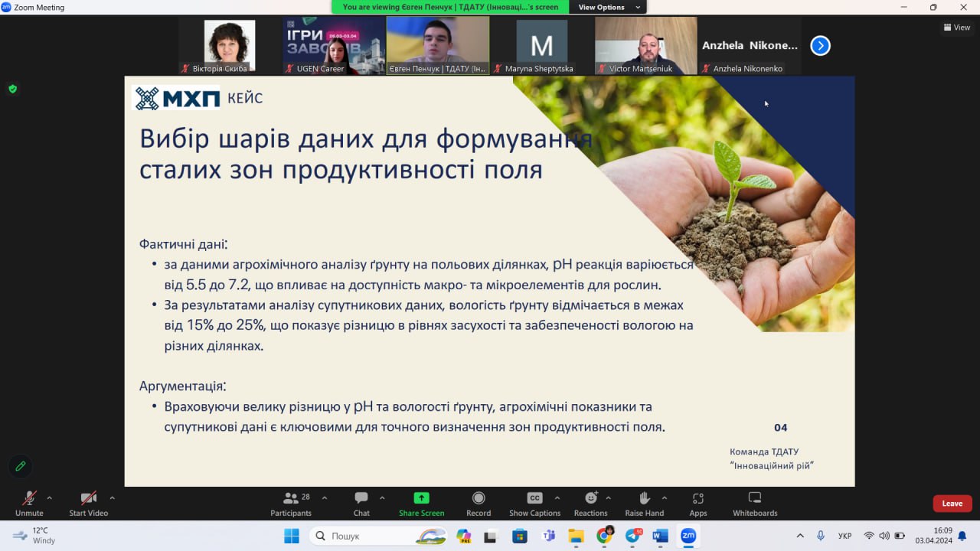980x551 pixels.
Task: Open Zoom Apps
Action: pos(697,504)
